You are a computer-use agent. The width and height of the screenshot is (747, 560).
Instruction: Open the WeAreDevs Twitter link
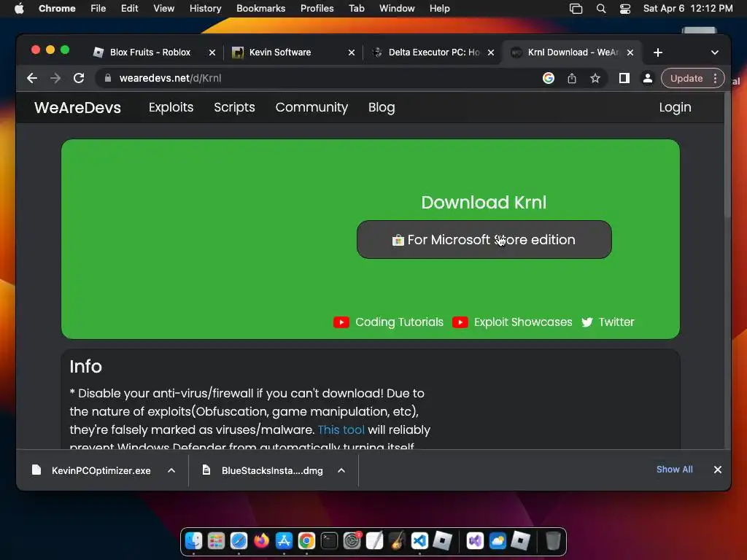(x=608, y=322)
